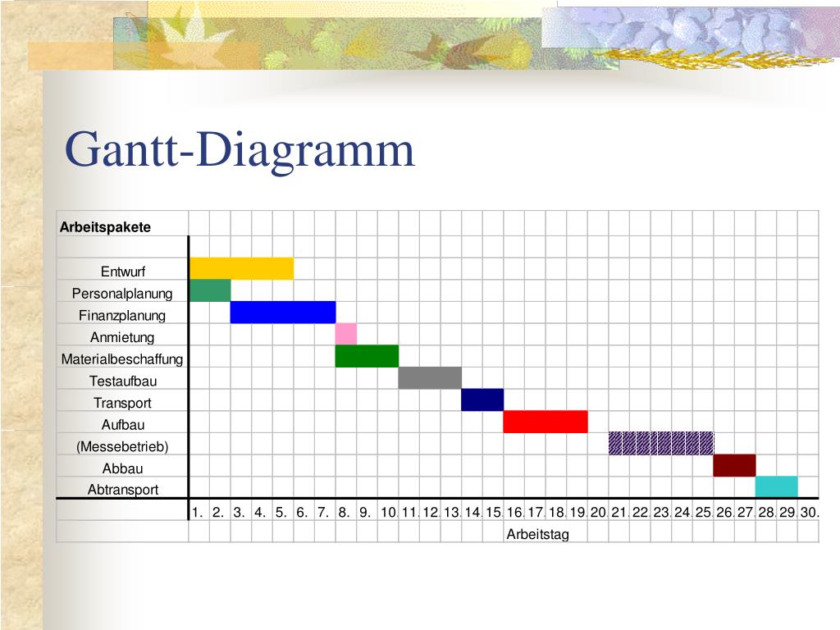Click day label 8. on axis
Viewport: 840px width, 630px height.
[344, 513]
